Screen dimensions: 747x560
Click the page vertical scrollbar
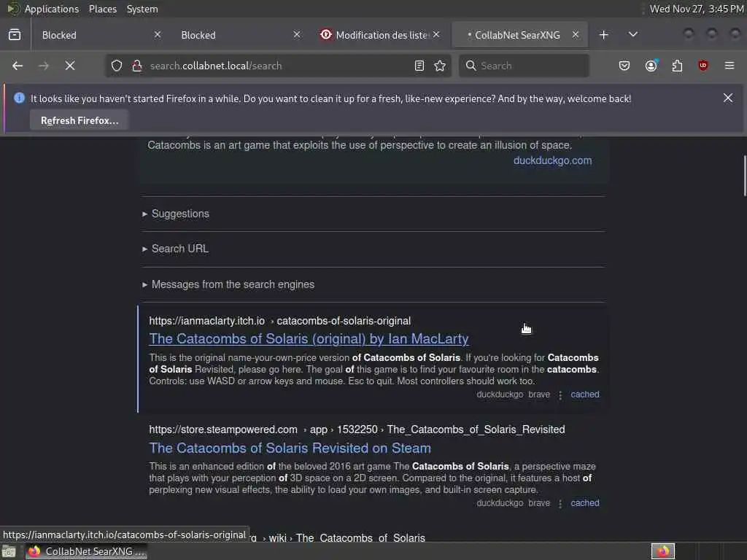pyautogui.click(x=744, y=175)
